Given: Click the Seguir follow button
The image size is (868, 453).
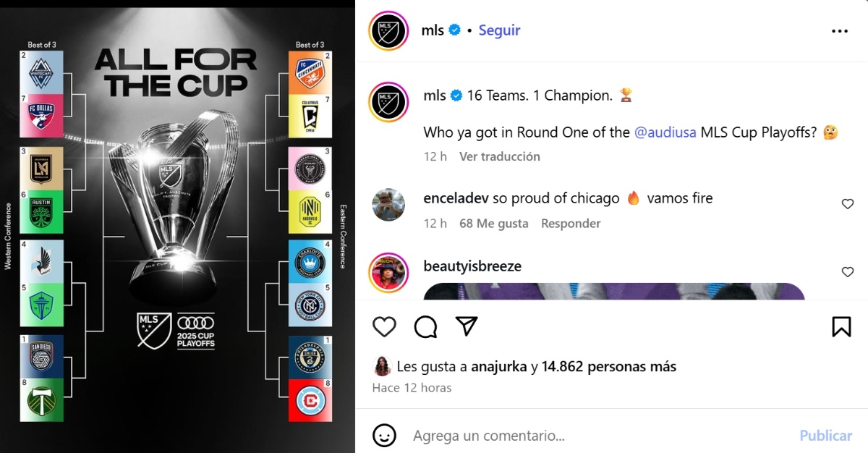Looking at the screenshot, I should point(499,30).
